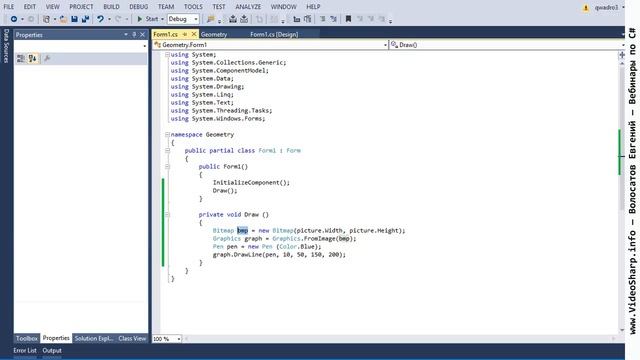Open the BUILD menu
Viewport: 640px width, 360px height.
tap(111, 7)
